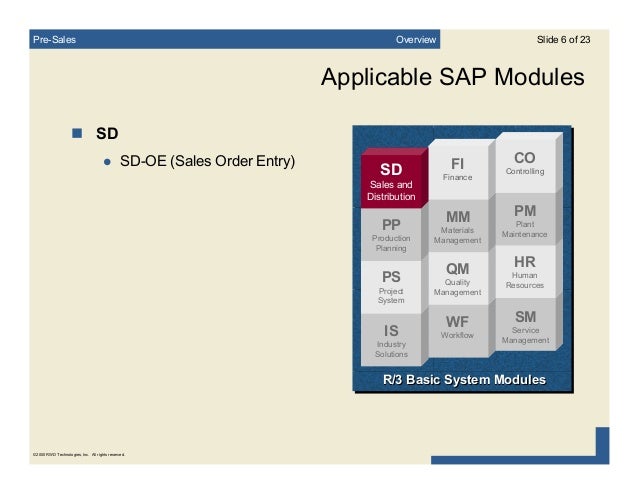Click the 'Applicable SAP Modules' title
The width and height of the screenshot is (638, 493).
pyautogui.click(x=452, y=77)
